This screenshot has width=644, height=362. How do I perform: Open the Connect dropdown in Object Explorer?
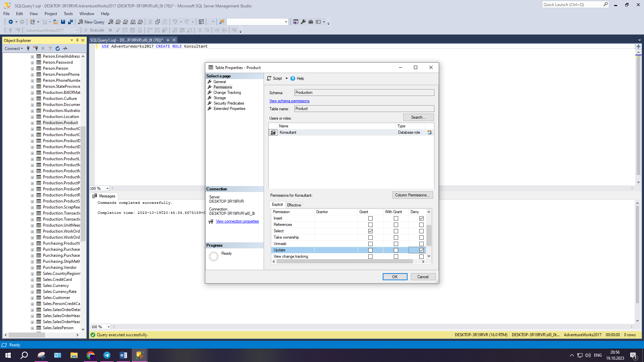(x=14, y=49)
